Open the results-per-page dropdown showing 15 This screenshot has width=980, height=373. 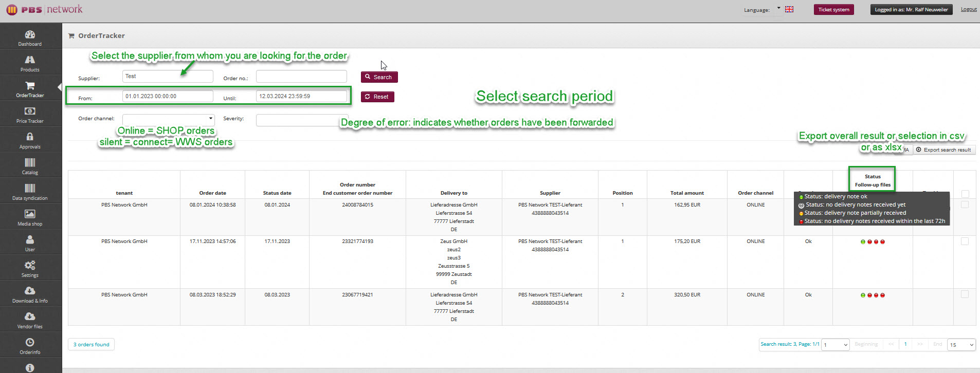(x=962, y=345)
